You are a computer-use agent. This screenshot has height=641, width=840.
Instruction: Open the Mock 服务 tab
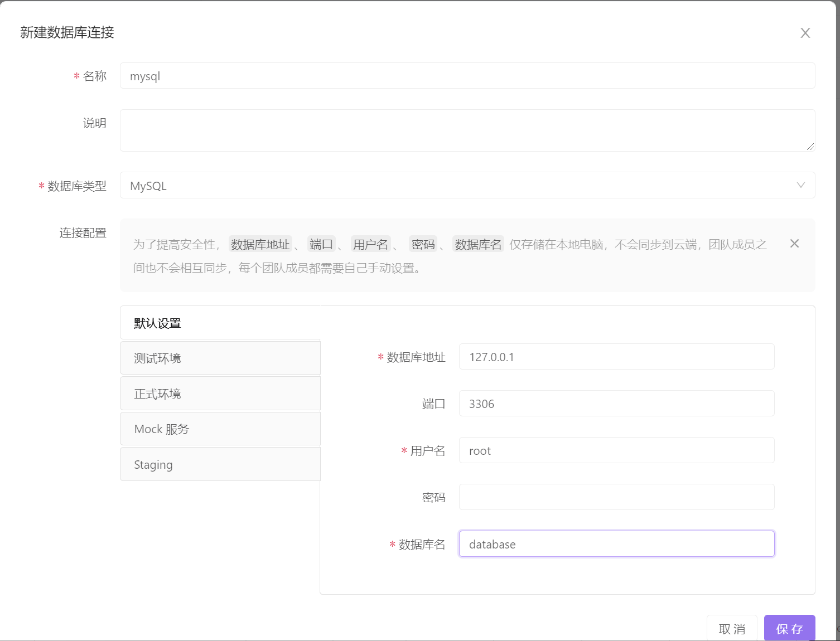point(220,429)
